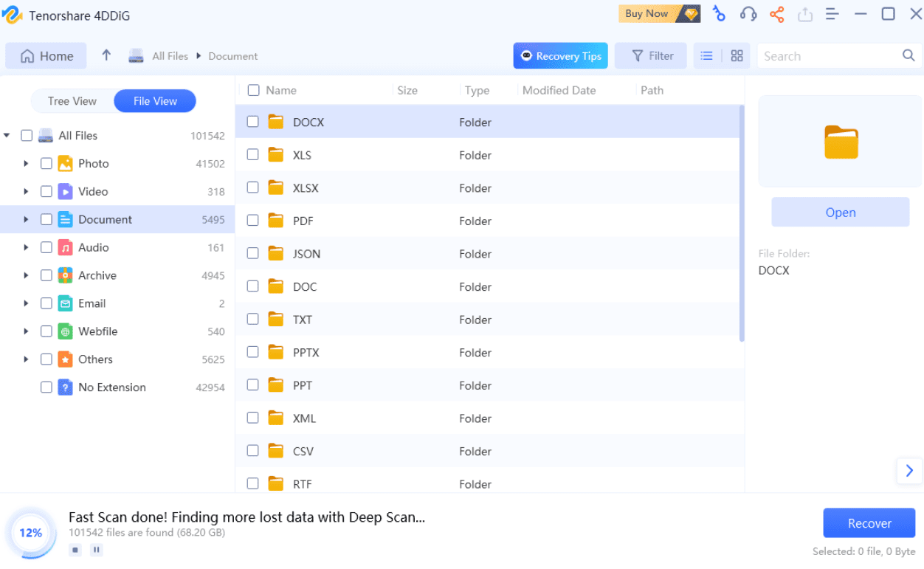
Task: Go up one folder level arrow
Action: 106,55
